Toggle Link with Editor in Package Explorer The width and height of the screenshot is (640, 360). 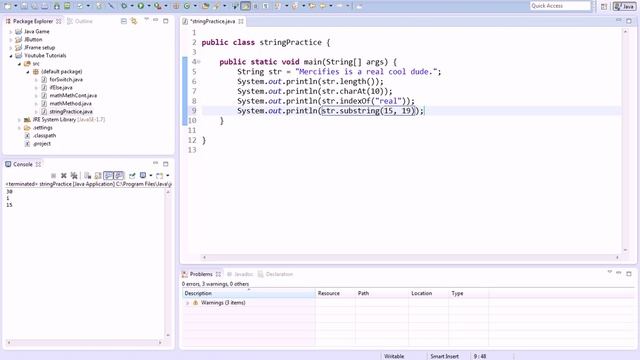tap(134, 21)
